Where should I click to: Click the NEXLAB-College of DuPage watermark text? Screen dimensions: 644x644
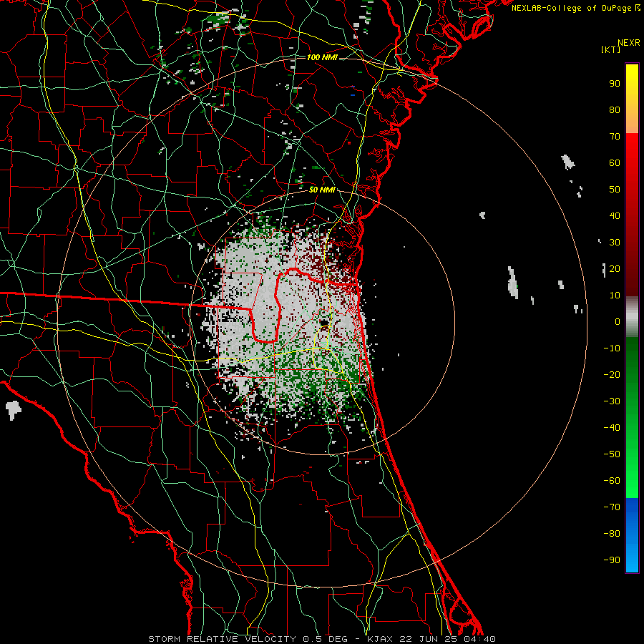(x=576, y=8)
